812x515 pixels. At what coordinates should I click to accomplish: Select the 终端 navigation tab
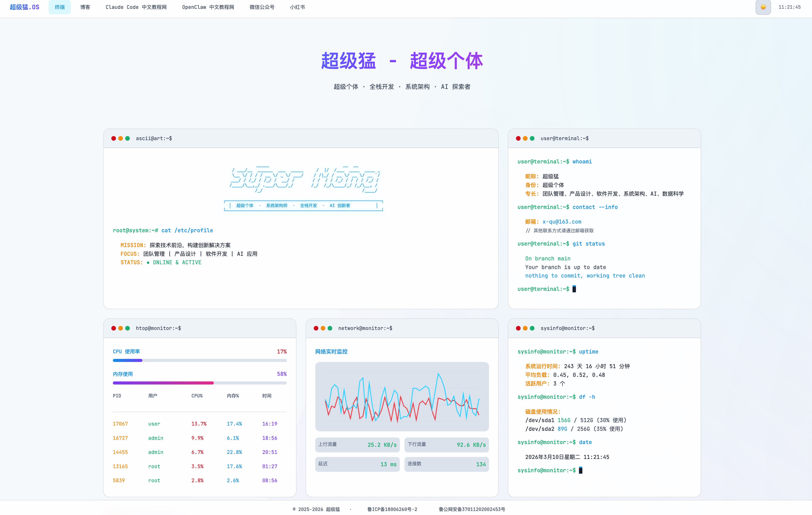pos(60,7)
